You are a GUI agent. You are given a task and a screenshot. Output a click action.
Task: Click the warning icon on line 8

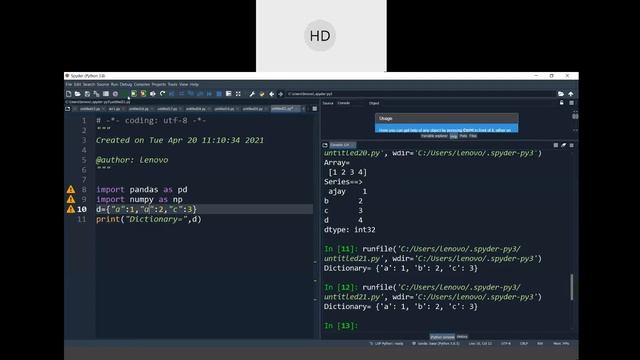pos(71,189)
